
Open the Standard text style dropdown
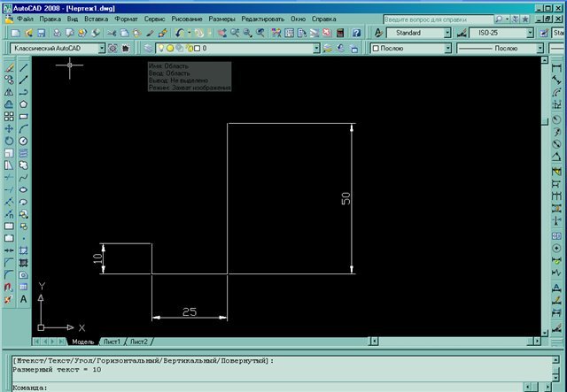[x=447, y=33]
